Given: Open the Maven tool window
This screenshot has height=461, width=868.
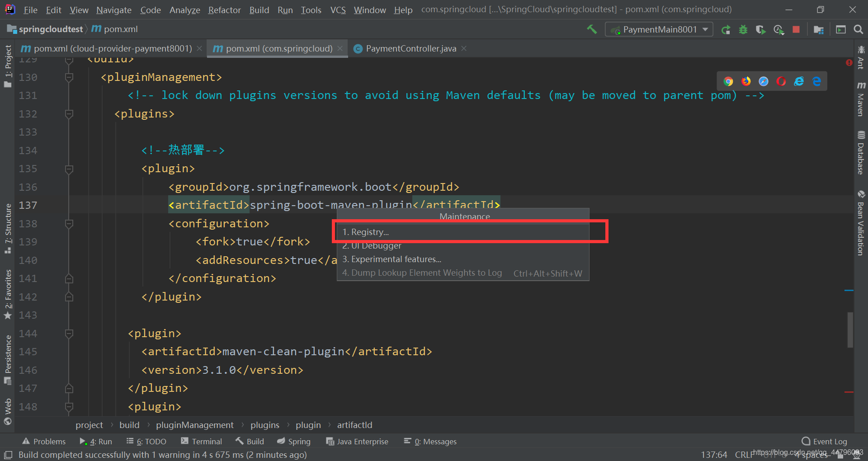Looking at the screenshot, I should (861, 99).
